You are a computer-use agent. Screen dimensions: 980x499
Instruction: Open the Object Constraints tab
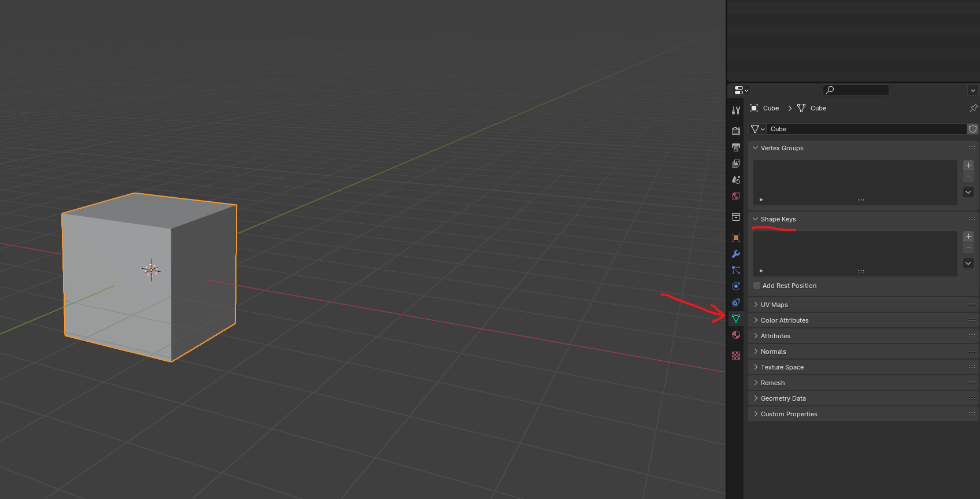(x=736, y=302)
